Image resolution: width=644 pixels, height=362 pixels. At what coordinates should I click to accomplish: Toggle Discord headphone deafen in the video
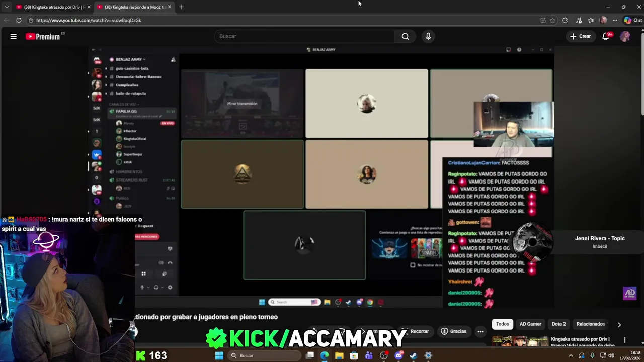(156, 287)
